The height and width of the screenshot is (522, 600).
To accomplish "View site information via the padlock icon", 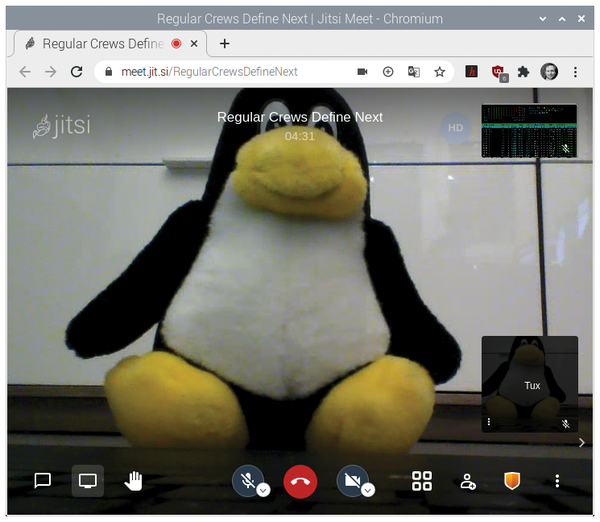I will [109, 72].
